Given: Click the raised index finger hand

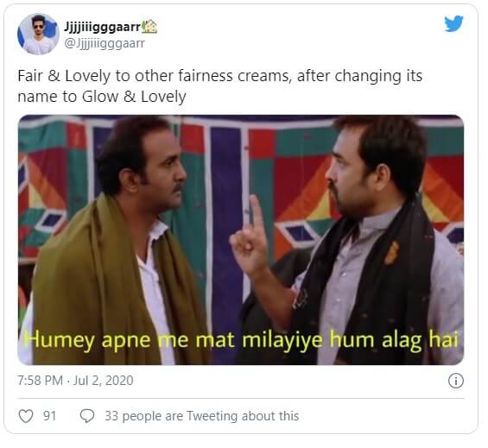Looking at the screenshot, I should [251, 238].
